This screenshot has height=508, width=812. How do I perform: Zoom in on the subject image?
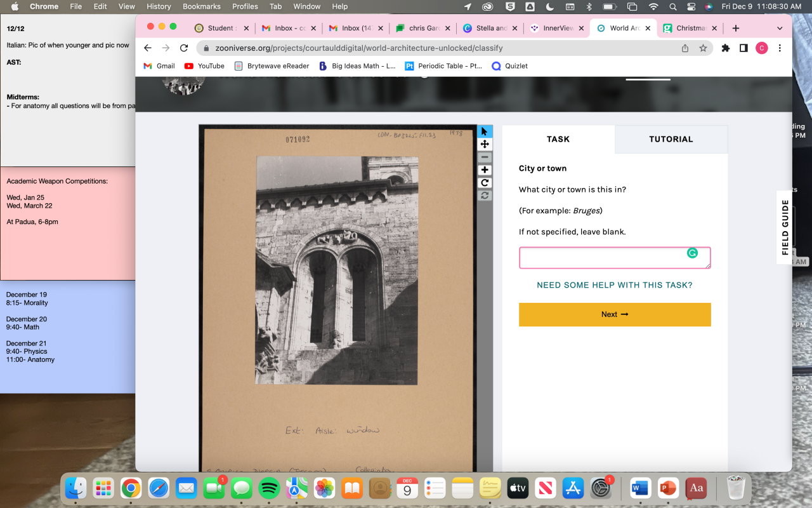tap(485, 170)
